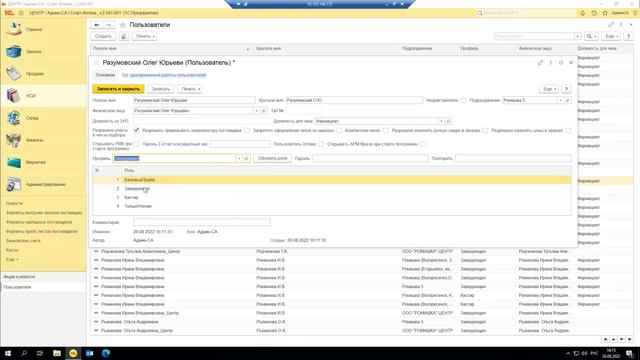
Task: Select the Кассир role row
Action: [x=332, y=198]
